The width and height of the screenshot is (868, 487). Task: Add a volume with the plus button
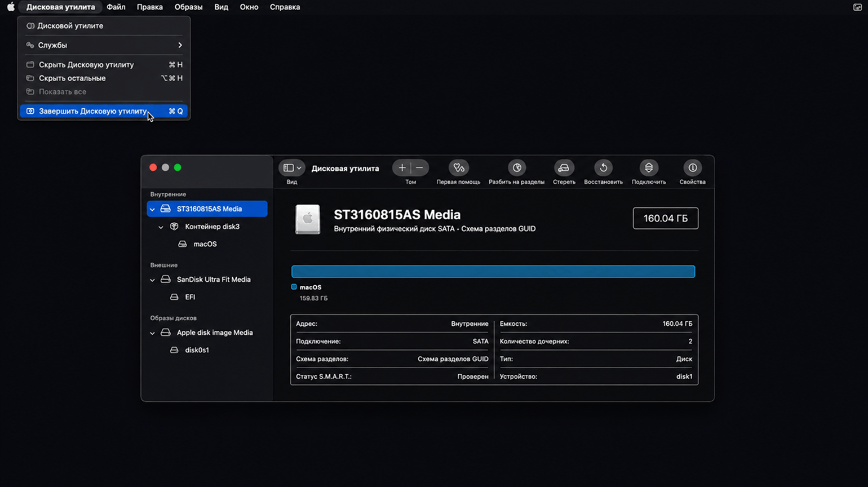coord(402,168)
